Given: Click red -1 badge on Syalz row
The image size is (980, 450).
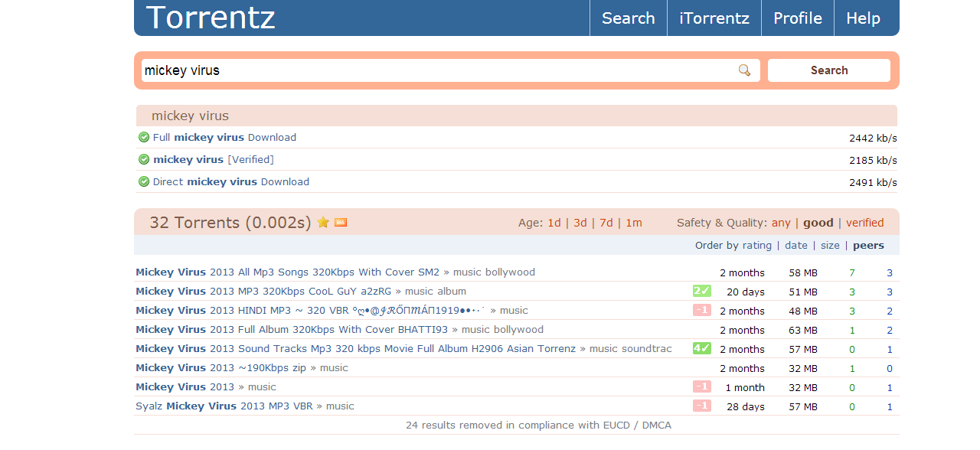Looking at the screenshot, I should point(702,406).
